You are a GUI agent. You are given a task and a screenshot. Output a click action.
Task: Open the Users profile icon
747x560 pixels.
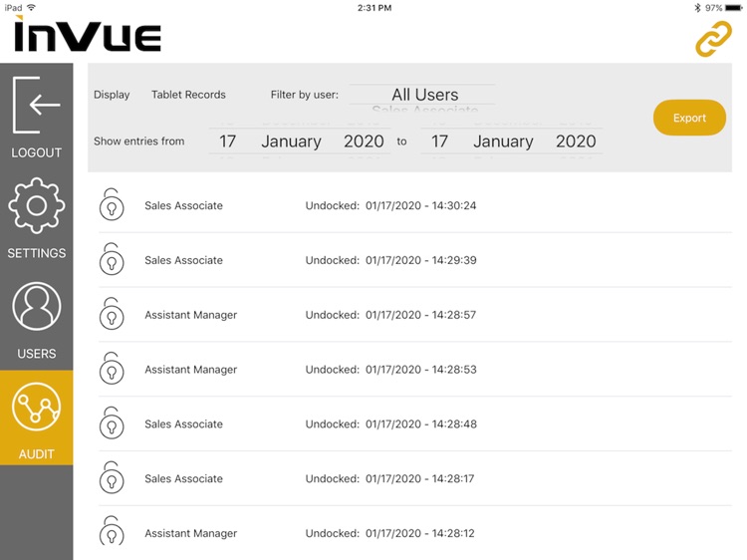click(x=37, y=306)
